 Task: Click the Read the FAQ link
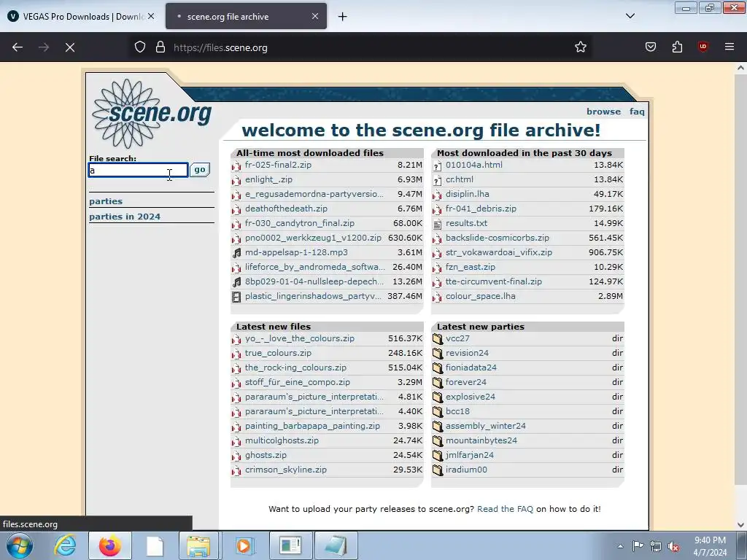[x=505, y=509]
